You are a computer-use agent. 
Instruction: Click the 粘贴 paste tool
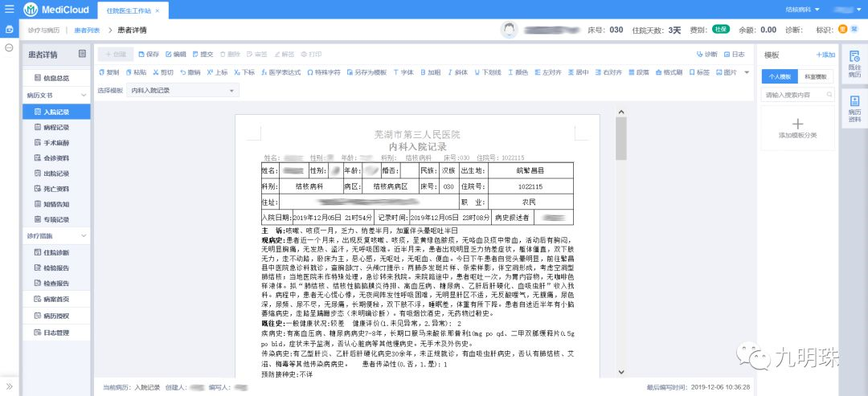coord(136,72)
